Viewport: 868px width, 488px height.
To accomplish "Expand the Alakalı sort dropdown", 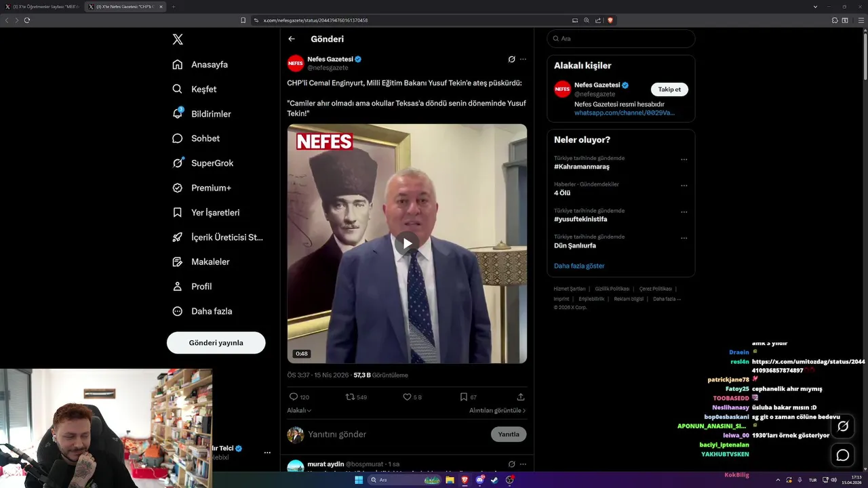I will click(299, 411).
